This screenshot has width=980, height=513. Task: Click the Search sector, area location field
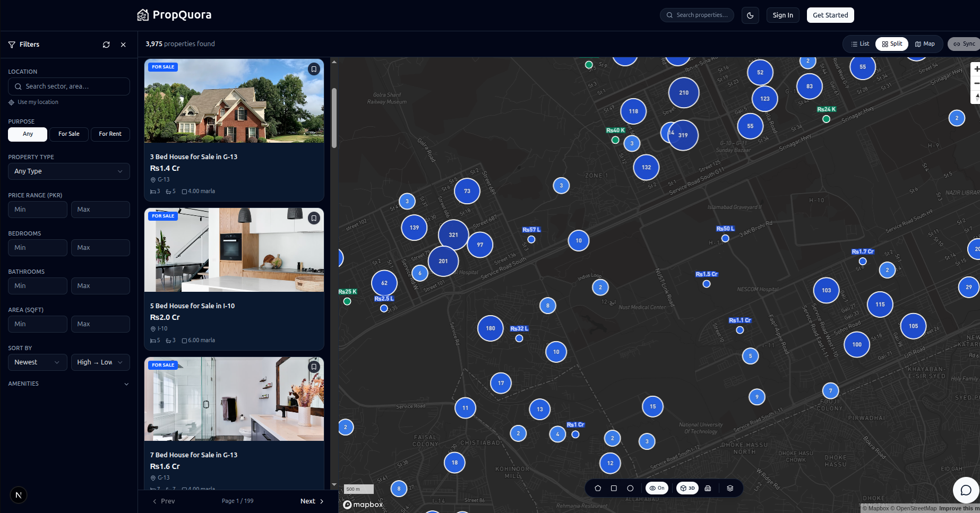click(x=69, y=86)
